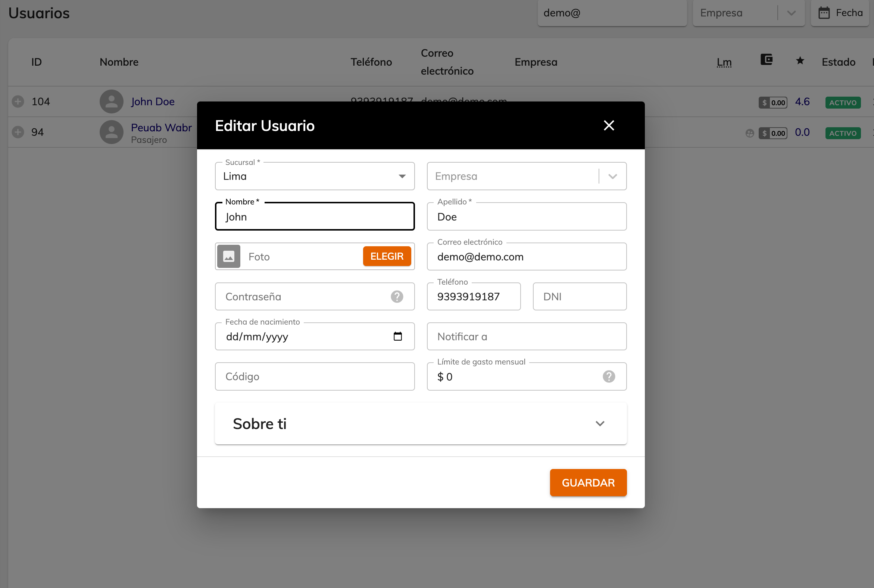874x588 pixels.
Task: Open the Empresa dropdown in the dialog
Action: click(526, 176)
